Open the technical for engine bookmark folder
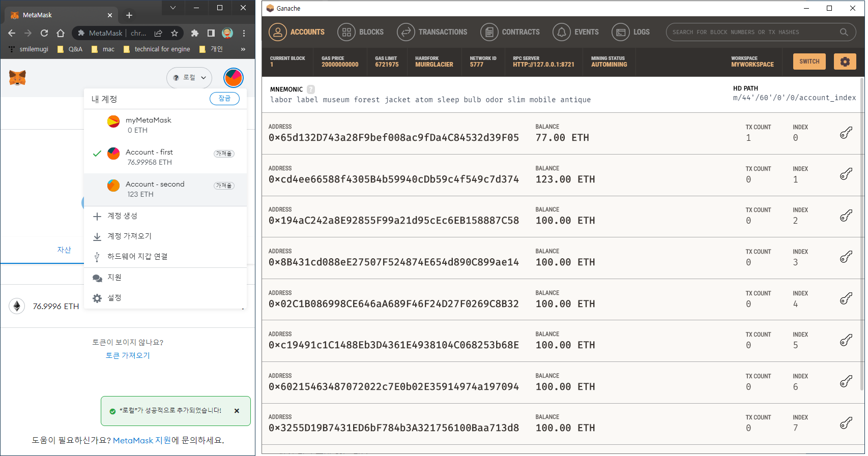The height and width of the screenshot is (456, 868). [157, 49]
